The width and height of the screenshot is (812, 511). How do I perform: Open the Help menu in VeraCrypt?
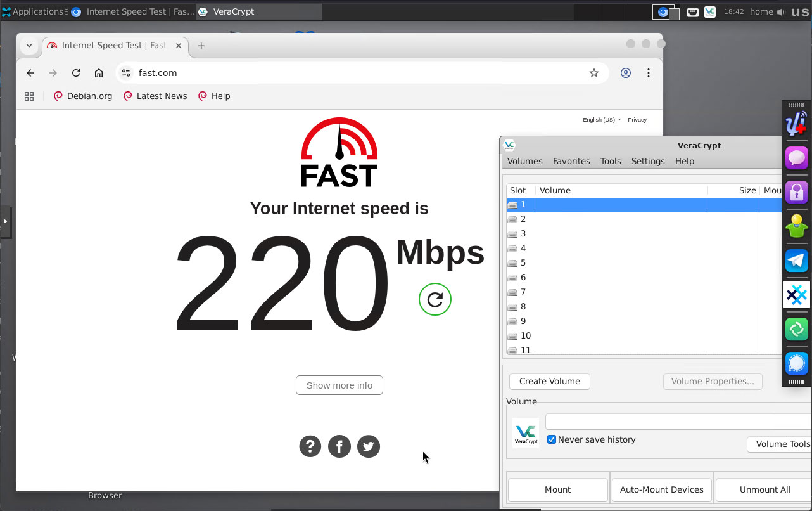click(685, 161)
